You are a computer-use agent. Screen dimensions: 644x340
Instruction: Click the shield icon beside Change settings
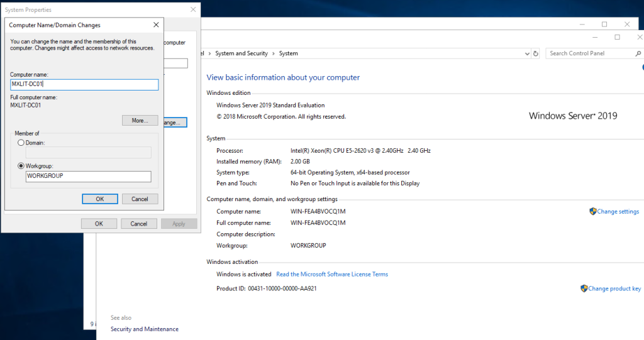click(x=592, y=212)
